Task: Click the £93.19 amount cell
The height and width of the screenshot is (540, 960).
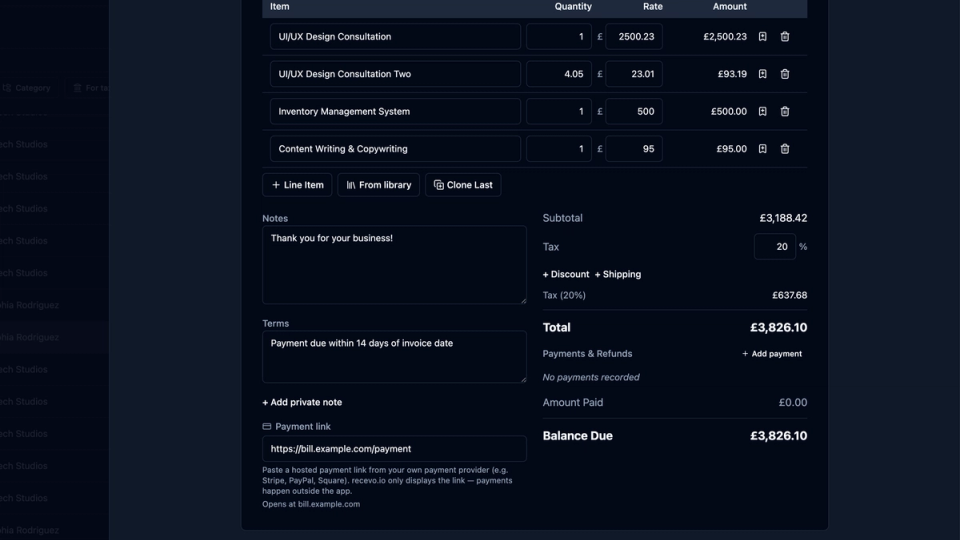Action: click(732, 74)
